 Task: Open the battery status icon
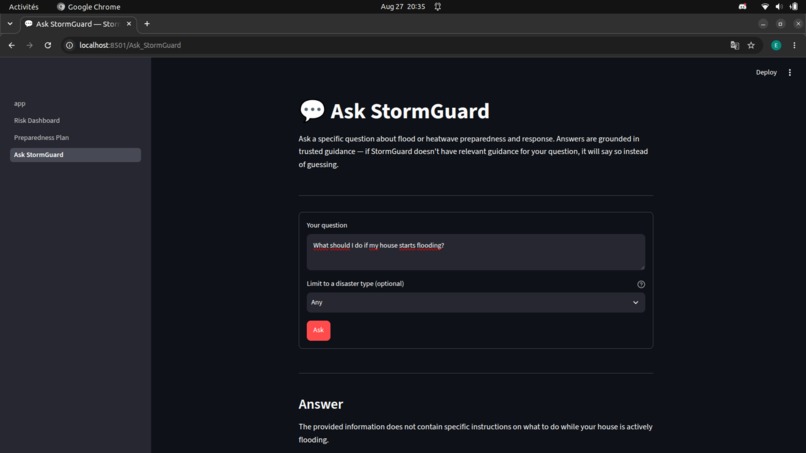coord(794,7)
